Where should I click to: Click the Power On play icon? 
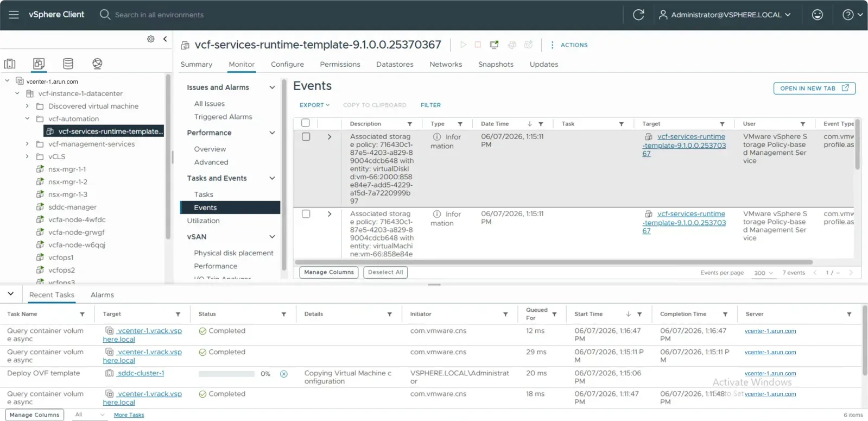463,45
